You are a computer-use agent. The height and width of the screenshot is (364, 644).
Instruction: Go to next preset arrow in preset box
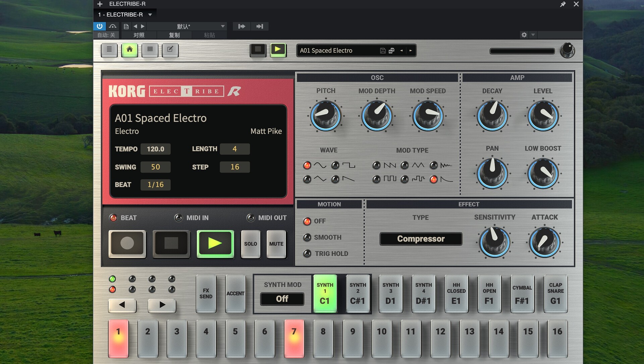[x=411, y=51]
